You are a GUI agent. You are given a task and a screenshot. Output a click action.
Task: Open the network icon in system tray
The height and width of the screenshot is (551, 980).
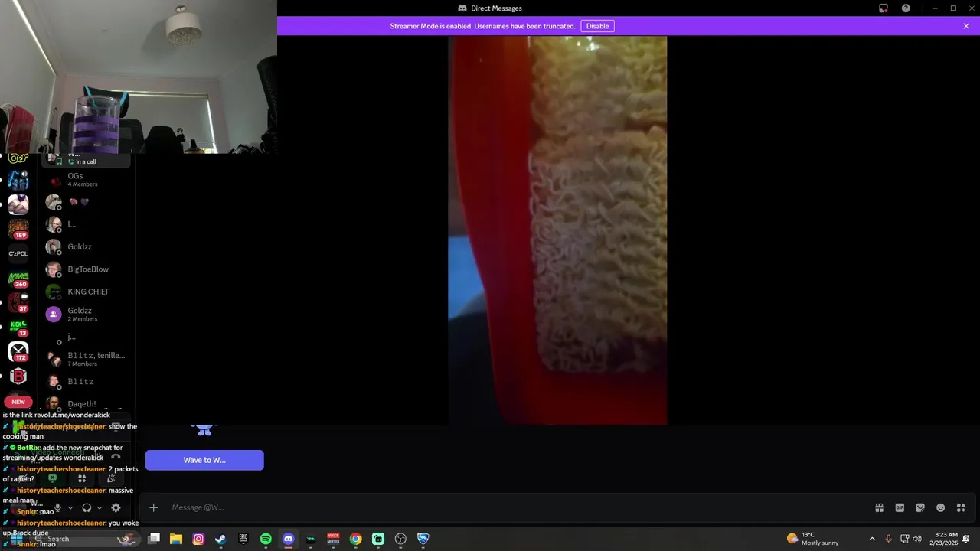coord(903,539)
